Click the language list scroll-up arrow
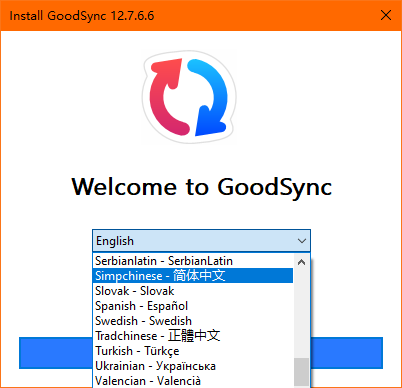 [x=301, y=262]
